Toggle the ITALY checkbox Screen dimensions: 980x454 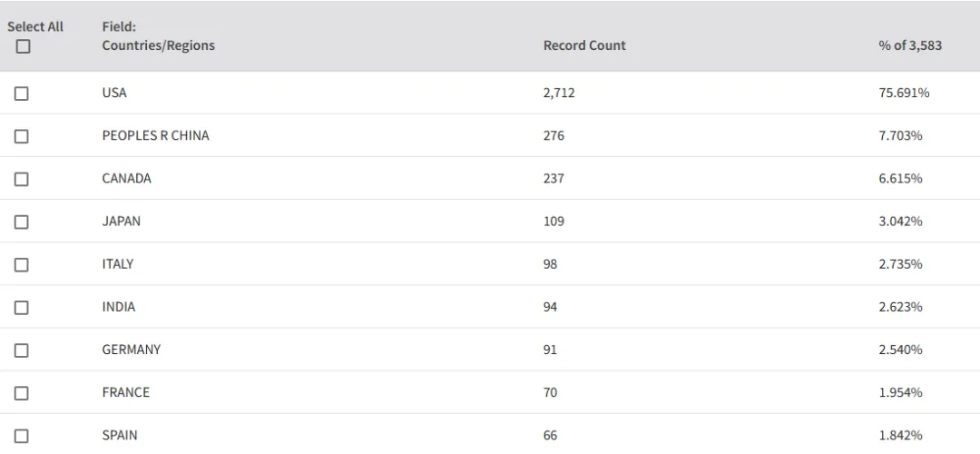tap(21, 264)
